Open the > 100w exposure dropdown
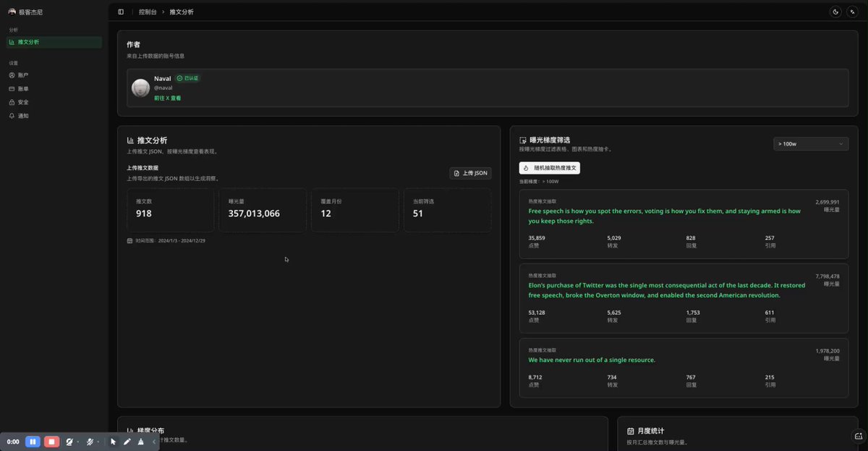Image resolution: width=868 pixels, height=451 pixels. click(811, 144)
